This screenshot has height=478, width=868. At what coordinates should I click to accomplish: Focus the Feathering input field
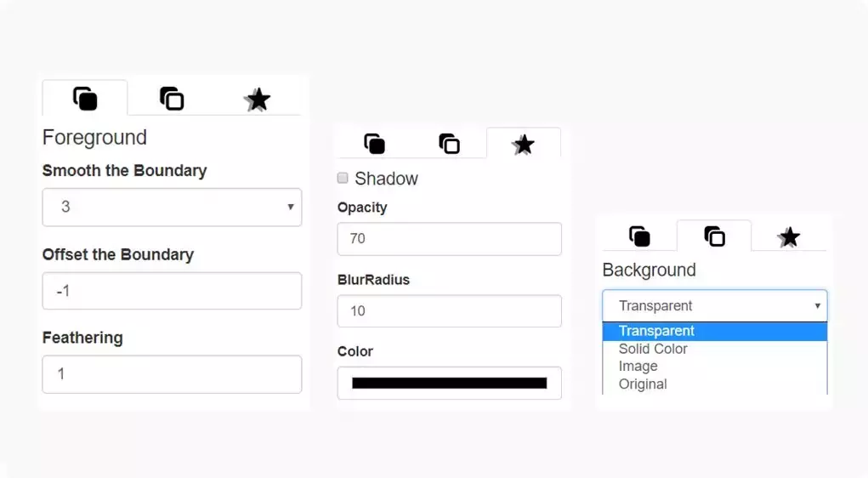point(173,374)
